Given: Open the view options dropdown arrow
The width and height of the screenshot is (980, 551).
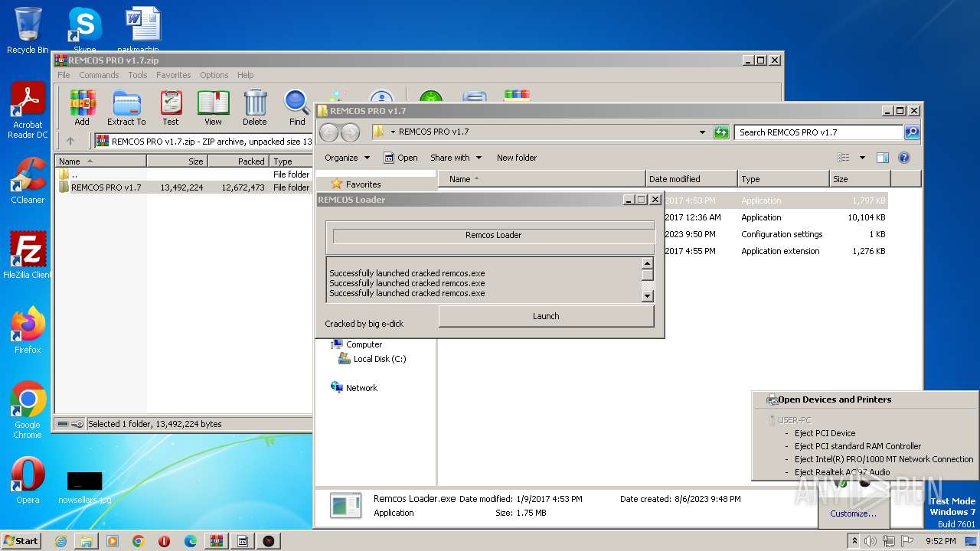Looking at the screenshot, I should pyautogui.click(x=862, y=158).
